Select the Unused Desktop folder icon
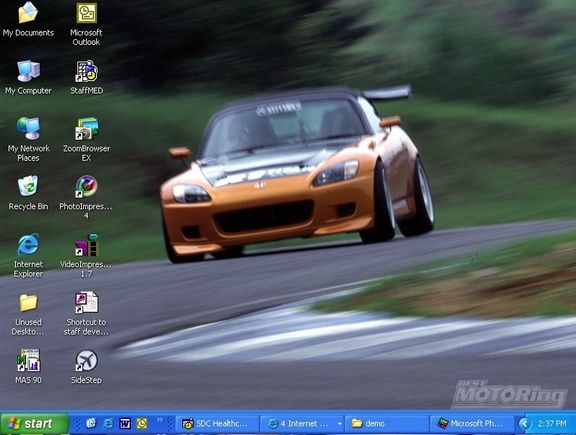The width and height of the screenshot is (576, 435). point(28,314)
